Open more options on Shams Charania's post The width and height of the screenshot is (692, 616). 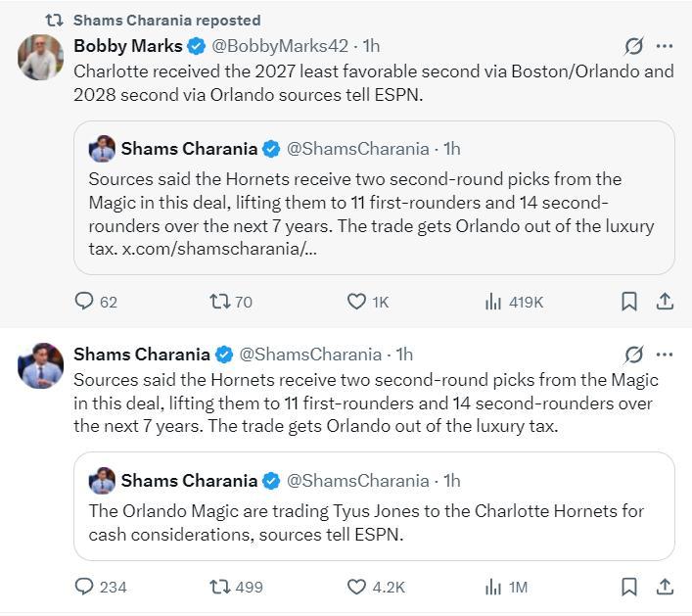[665, 355]
